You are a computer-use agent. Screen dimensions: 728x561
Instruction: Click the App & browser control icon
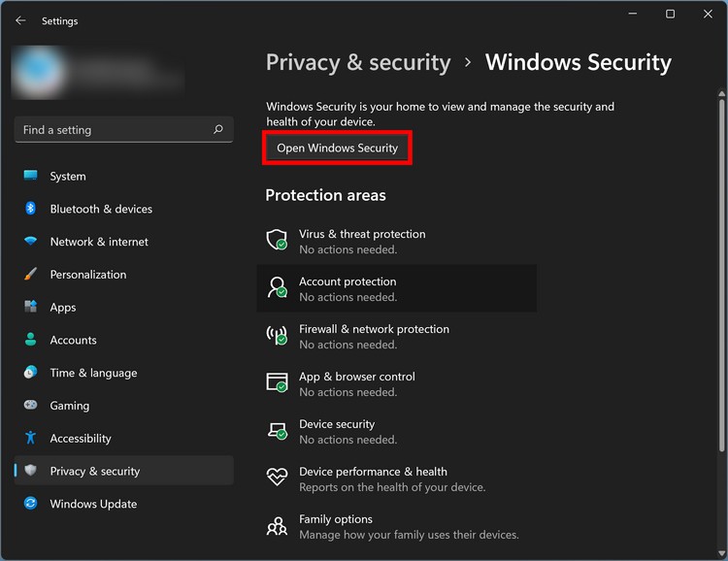tap(278, 383)
